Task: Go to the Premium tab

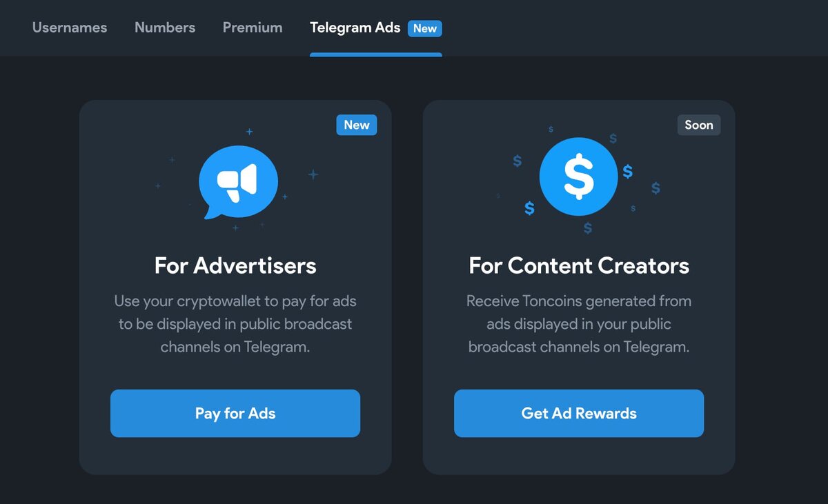Action: pyautogui.click(x=253, y=28)
